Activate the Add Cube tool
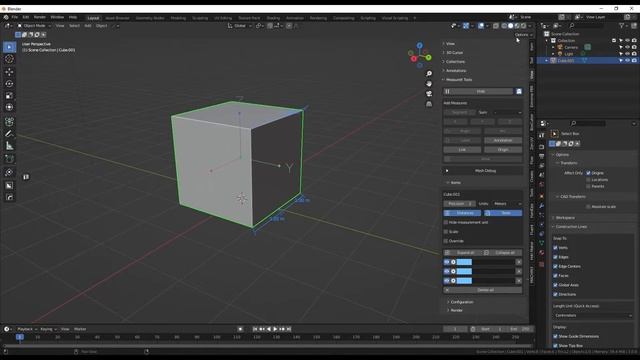 coord(9,159)
